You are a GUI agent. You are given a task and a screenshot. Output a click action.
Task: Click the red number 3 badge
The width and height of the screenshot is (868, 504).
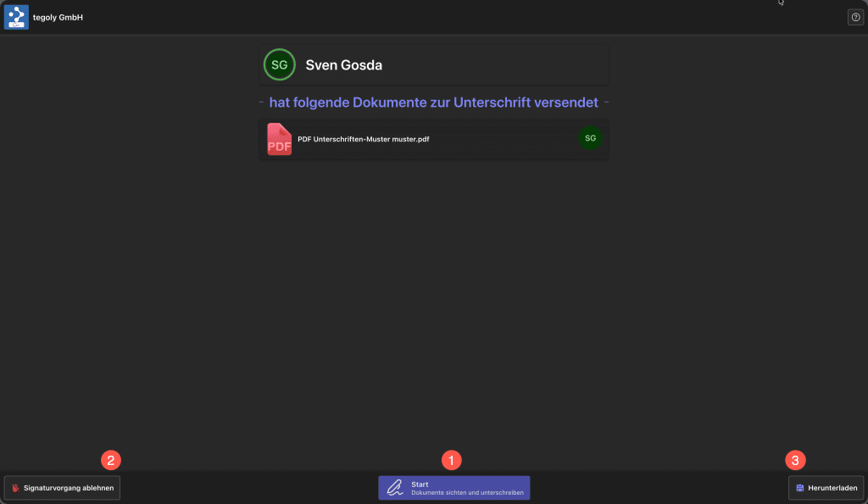pos(795,460)
